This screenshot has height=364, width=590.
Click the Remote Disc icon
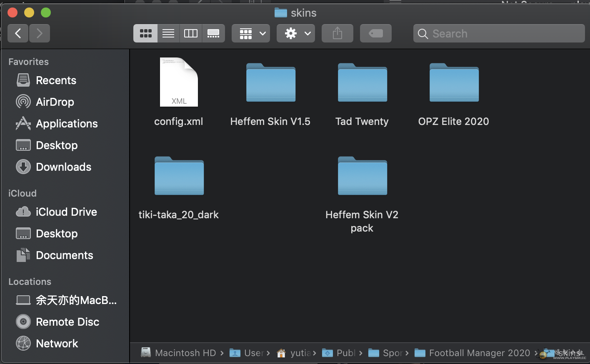pyautogui.click(x=23, y=322)
